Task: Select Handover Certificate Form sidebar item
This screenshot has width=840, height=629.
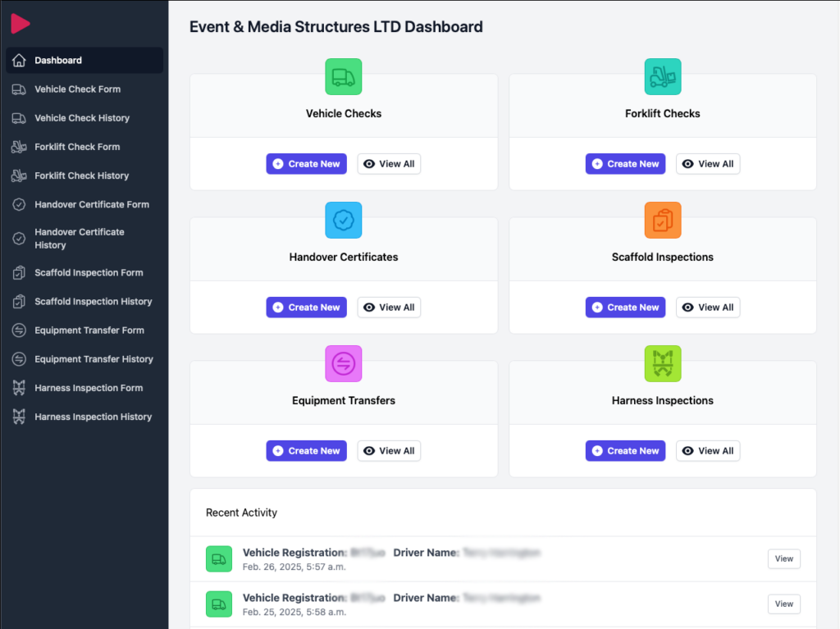Action: click(x=91, y=204)
